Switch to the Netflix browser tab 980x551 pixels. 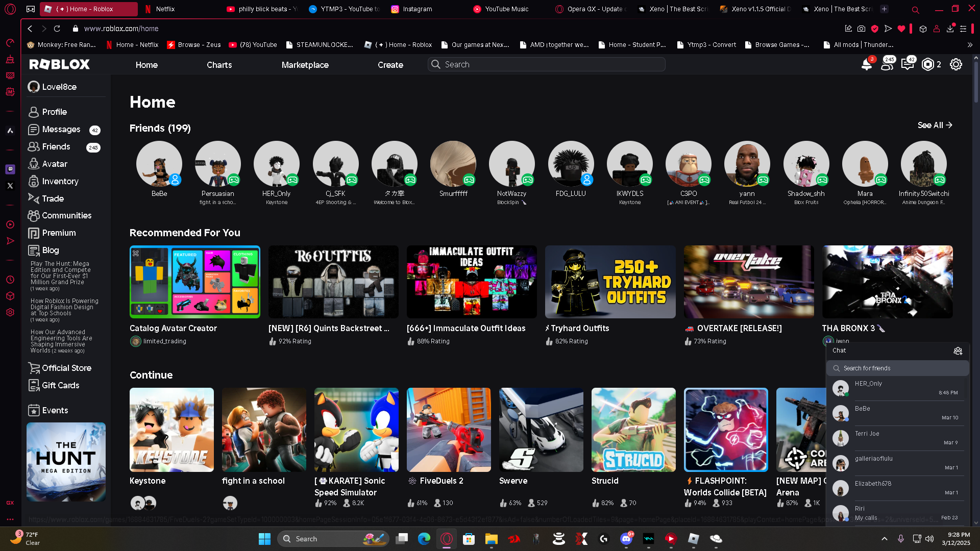179,9
